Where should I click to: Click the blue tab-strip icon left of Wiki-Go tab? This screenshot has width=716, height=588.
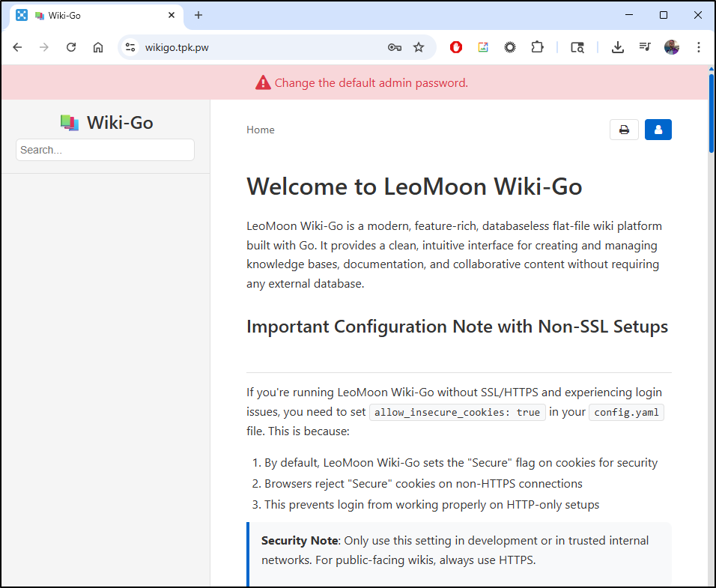[x=22, y=15]
